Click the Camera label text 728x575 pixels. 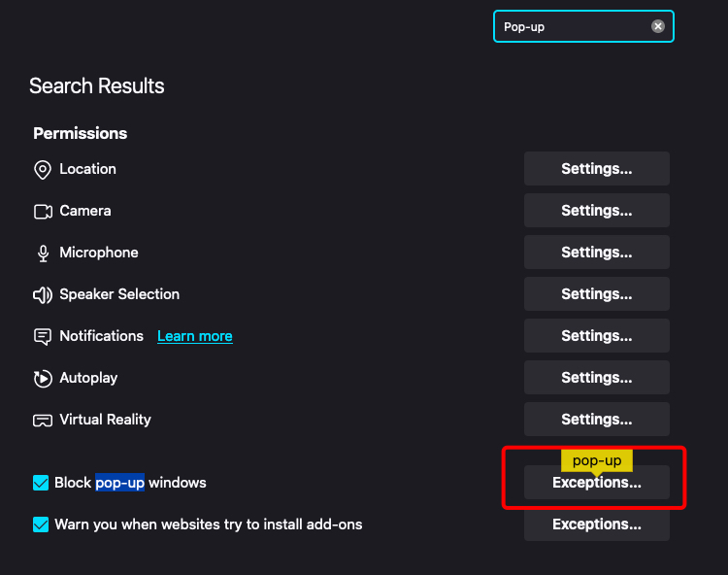click(x=85, y=211)
